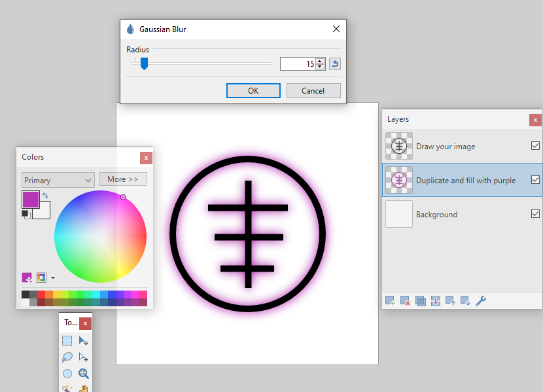Pick white swatch in palette bottom row
The height and width of the screenshot is (392, 543).
(26, 302)
